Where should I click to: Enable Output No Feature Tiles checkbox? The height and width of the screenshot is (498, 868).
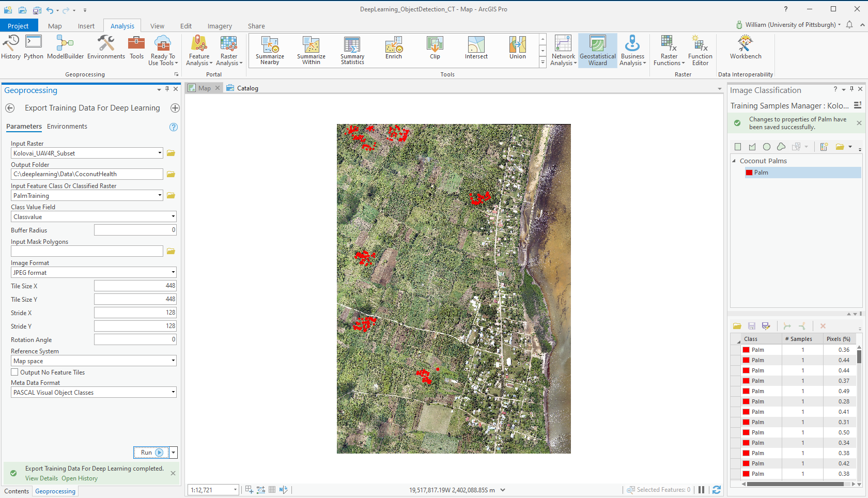click(14, 372)
